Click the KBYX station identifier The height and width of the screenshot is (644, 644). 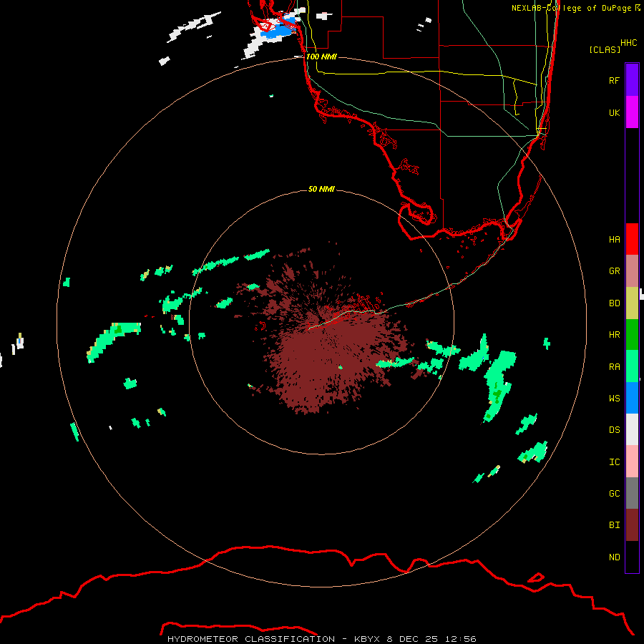[368, 639]
